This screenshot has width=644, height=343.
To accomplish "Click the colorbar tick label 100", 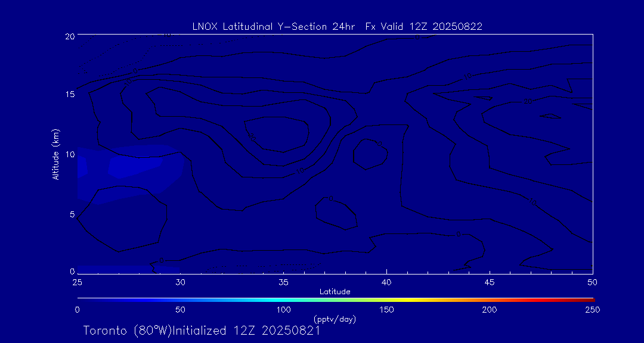I will pos(283,310).
